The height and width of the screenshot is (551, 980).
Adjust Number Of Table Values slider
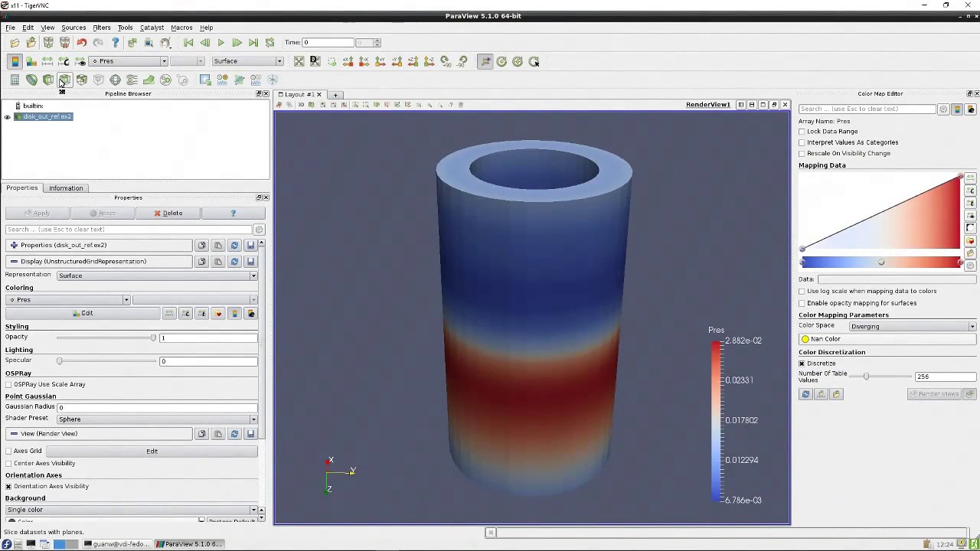(x=882, y=377)
